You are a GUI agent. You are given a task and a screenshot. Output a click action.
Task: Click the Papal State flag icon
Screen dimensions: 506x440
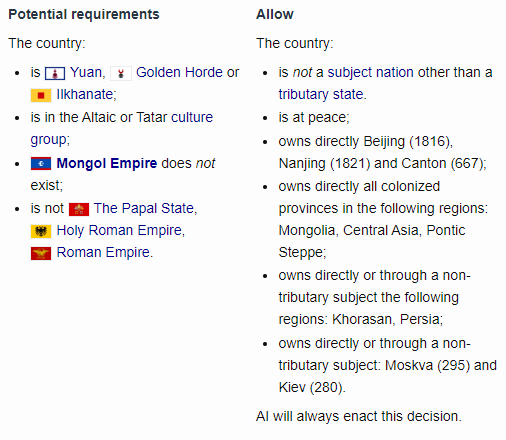coord(79,209)
